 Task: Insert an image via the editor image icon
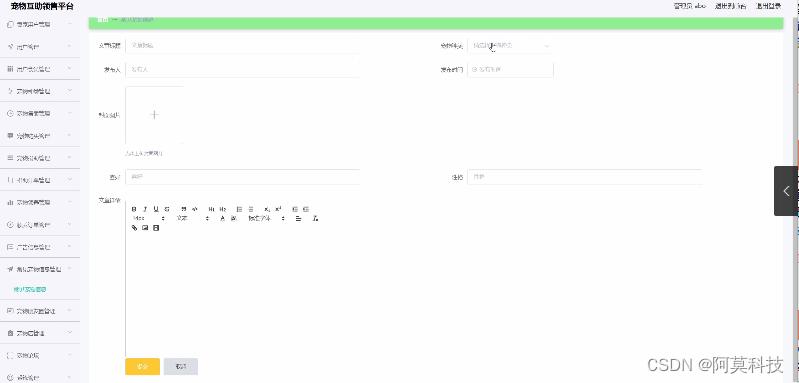coord(145,228)
